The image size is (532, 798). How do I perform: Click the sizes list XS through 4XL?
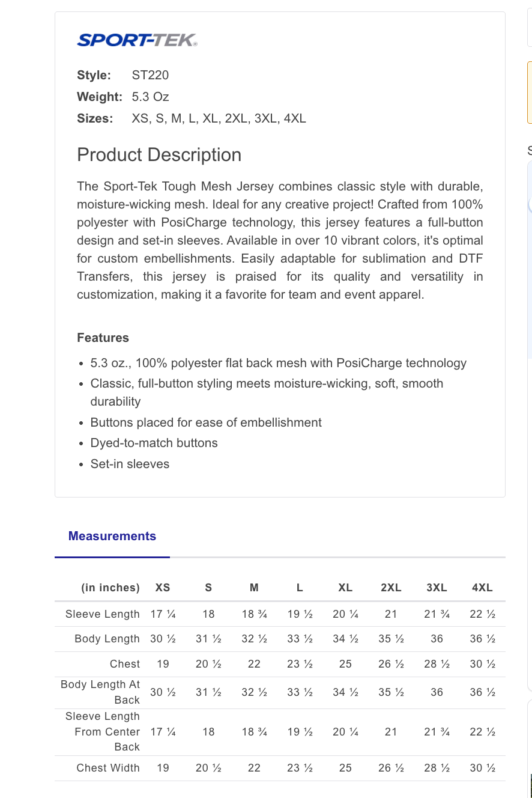click(x=219, y=118)
